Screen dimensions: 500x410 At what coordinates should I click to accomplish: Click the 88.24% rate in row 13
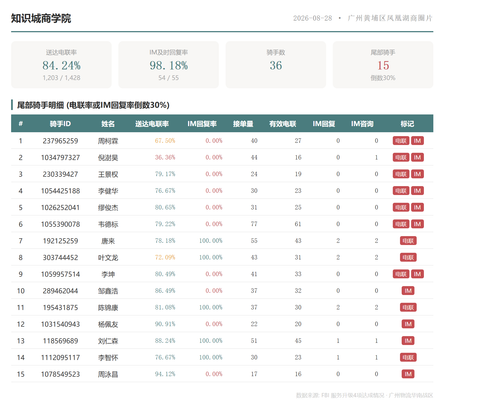(x=165, y=341)
